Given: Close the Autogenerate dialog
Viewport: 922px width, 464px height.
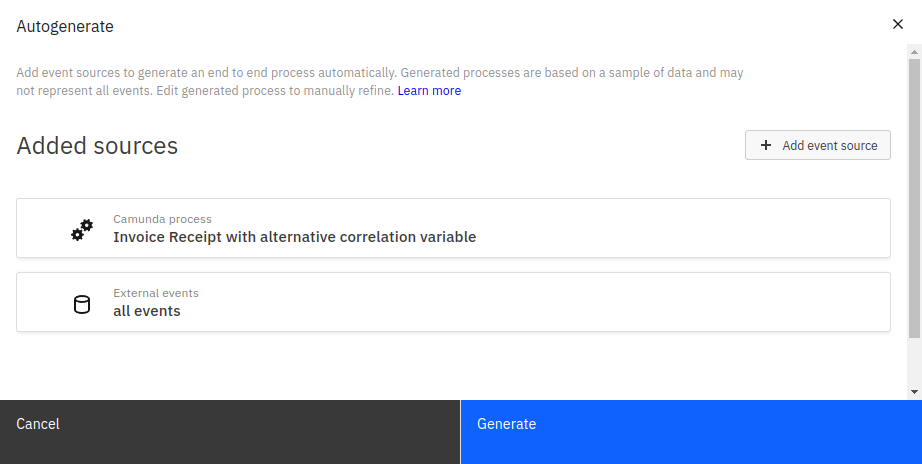Looking at the screenshot, I should [x=897, y=24].
